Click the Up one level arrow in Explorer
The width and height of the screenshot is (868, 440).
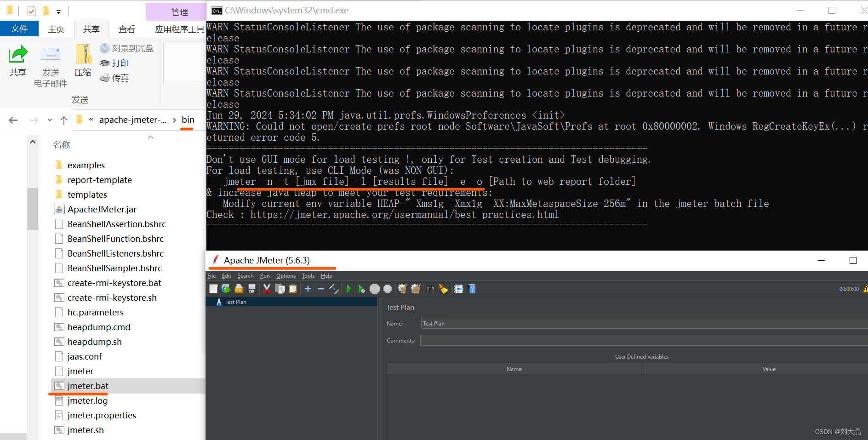64,120
